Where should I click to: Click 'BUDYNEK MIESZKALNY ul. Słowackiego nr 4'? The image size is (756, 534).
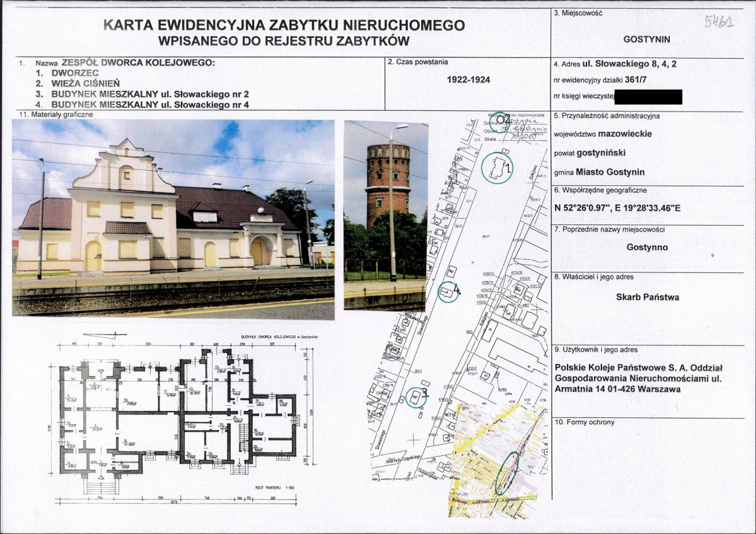tap(150, 104)
